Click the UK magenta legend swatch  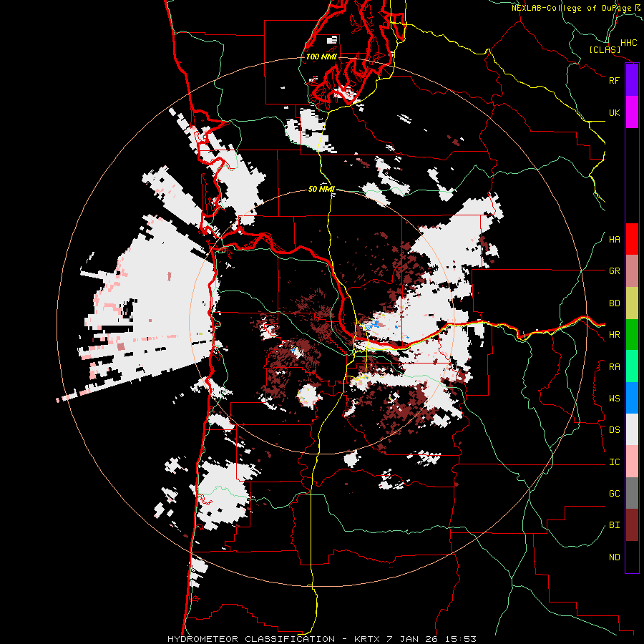[x=632, y=112]
